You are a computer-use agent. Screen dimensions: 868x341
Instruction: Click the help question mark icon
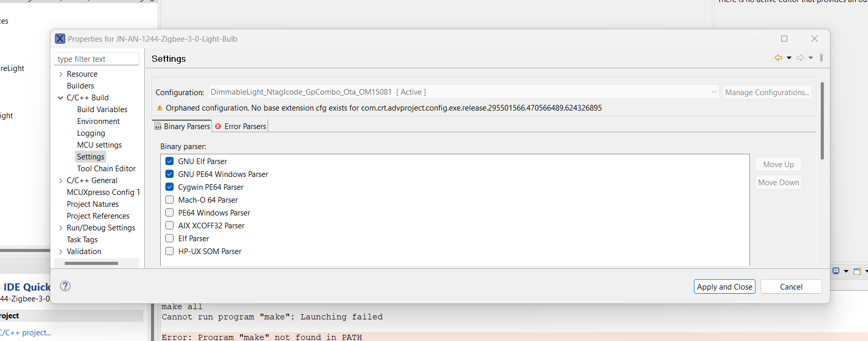point(65,286)
